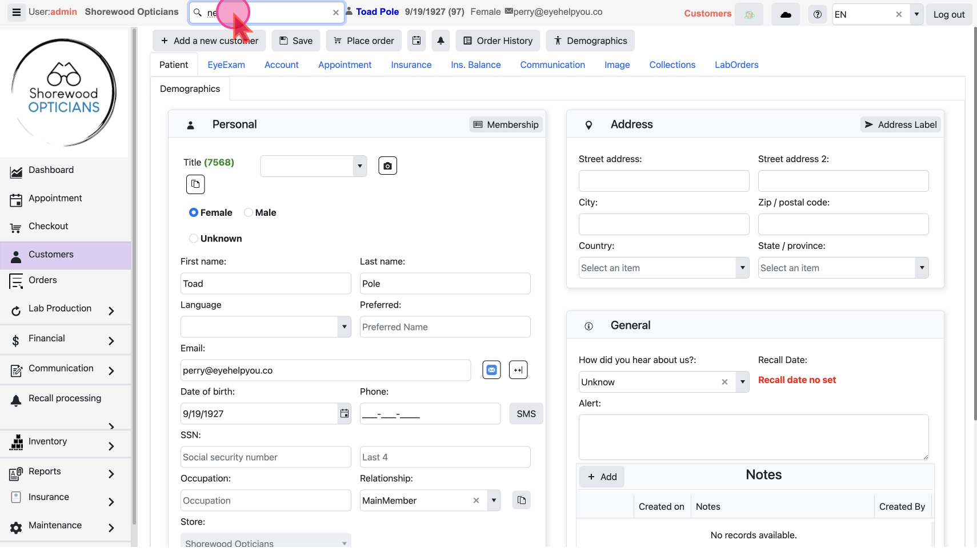Image resolution: width=977 pixels, height=560 pixels.
Task: Click the Street address input field
Action: pos(663,181)
